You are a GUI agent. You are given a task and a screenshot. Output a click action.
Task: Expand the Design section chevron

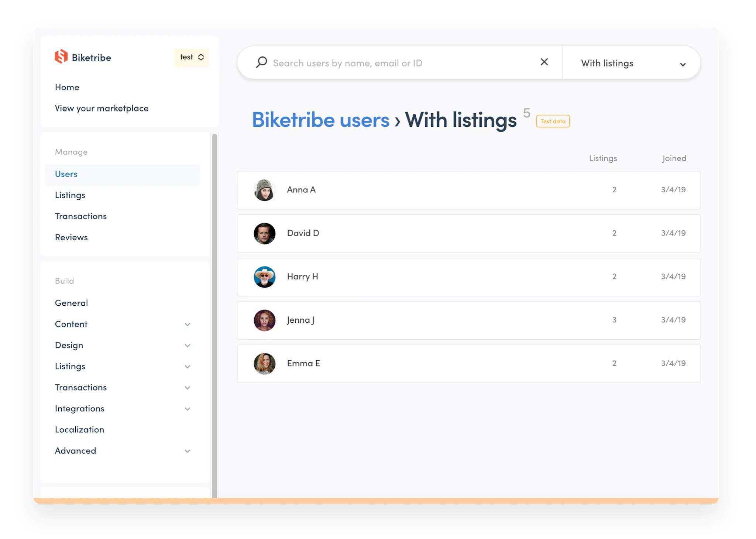coord(188,346)
